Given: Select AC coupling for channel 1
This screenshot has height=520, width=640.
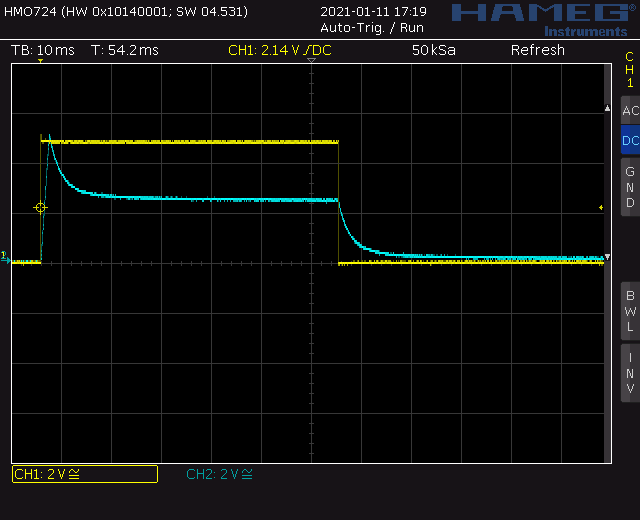Looking at the screenshot, I should pos(629,111).
